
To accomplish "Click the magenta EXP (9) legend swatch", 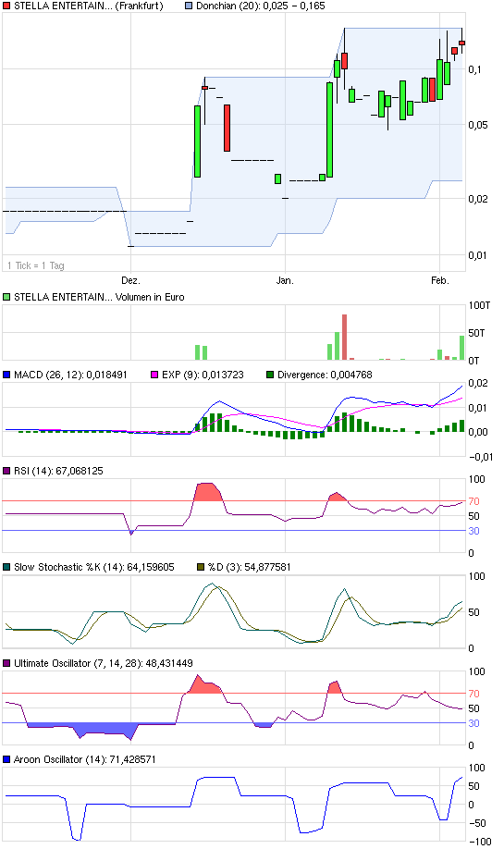I will click(154, 375).
